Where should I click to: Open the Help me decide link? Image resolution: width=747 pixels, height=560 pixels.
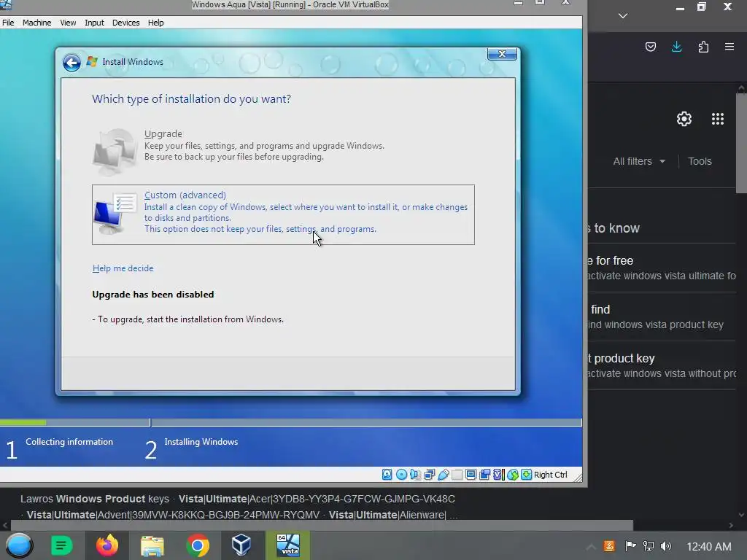point(123,268)
